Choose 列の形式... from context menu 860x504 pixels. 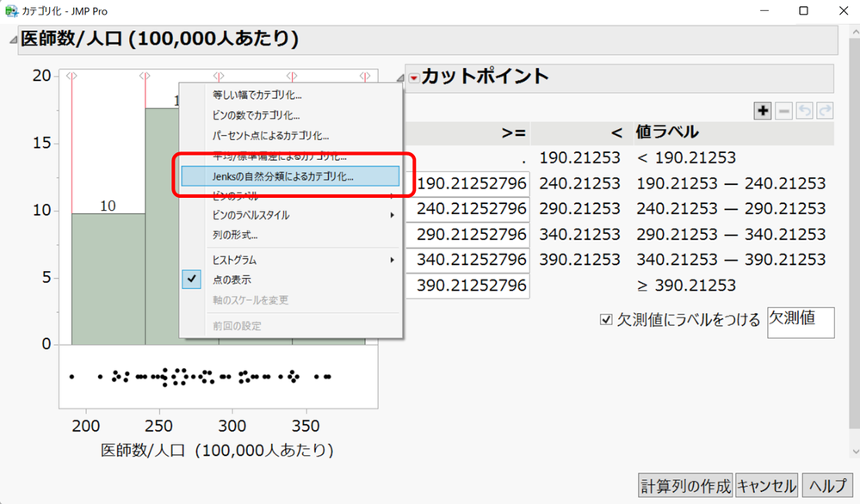click(291, 235)
